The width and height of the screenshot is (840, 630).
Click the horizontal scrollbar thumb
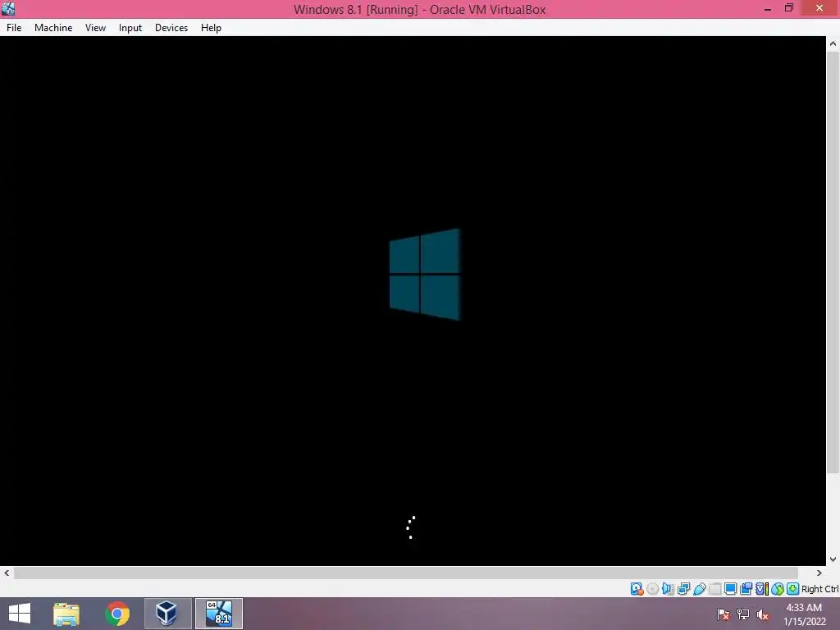(406, 573)
